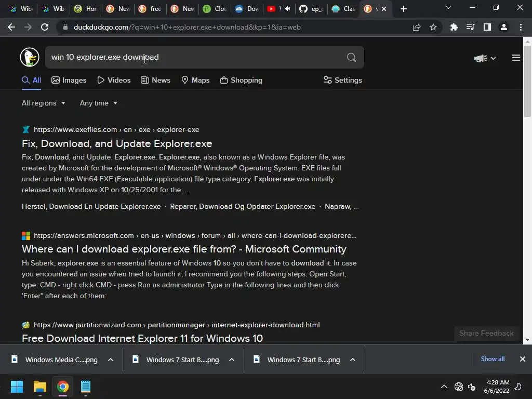532x399 pixels.
Task: Open the megaphone announcements dropdown
Action: [485, 58]
